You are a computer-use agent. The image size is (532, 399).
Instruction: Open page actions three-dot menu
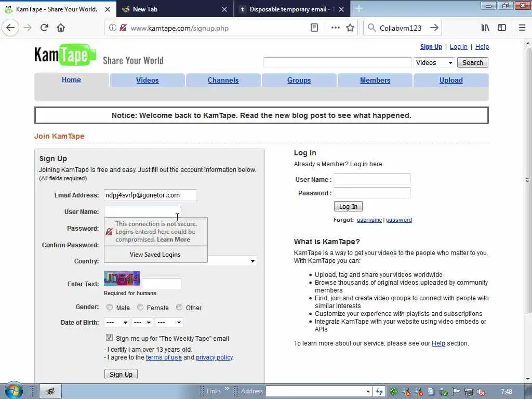point(335,28)
